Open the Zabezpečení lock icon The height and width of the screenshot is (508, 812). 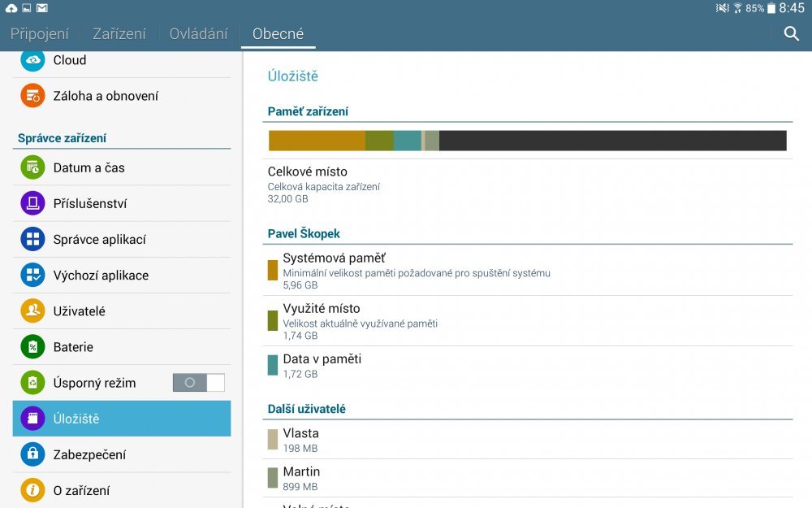[32, 454]
